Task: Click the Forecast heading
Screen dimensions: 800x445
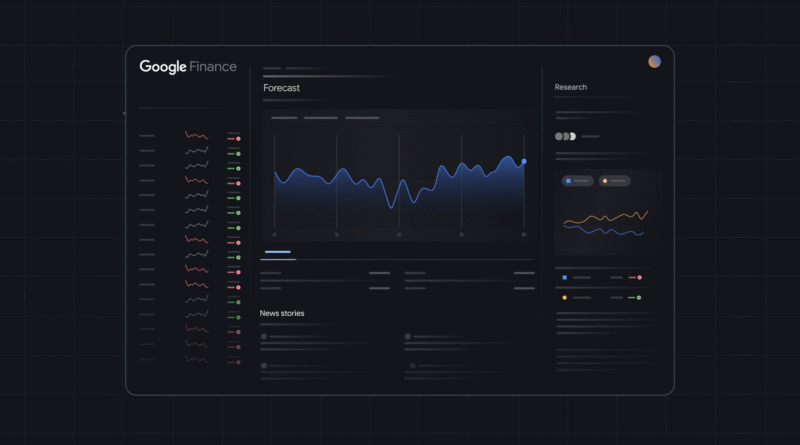Action: tap(281, 88)
